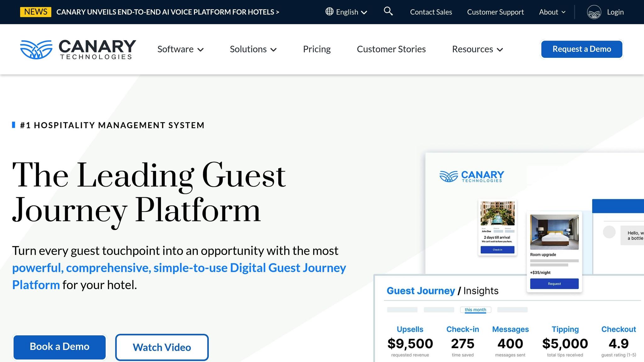Click the Login link
This screenshot has width=644, height=362.
pyautogui.click(x=615, y=12)
